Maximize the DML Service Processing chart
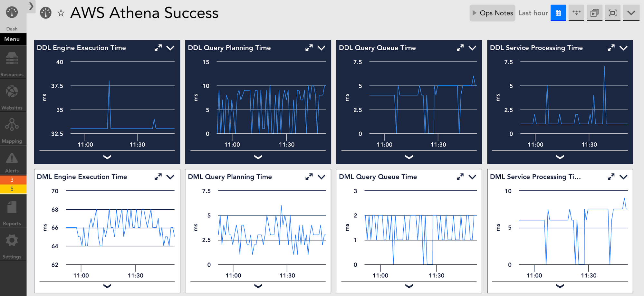Image resolution: width=644 pixels, height=296 pixels. coord(611,177)
